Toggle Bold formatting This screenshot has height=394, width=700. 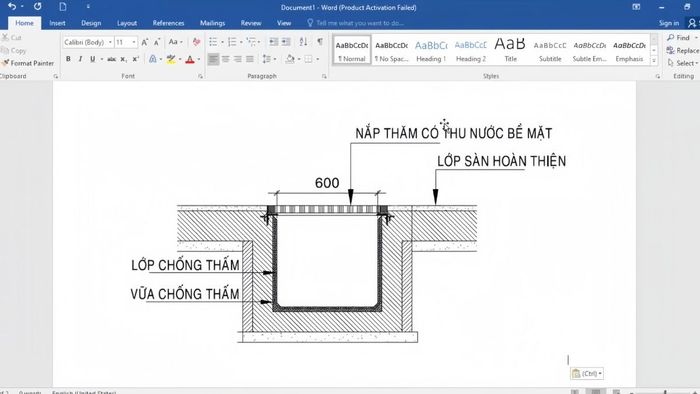68,59
